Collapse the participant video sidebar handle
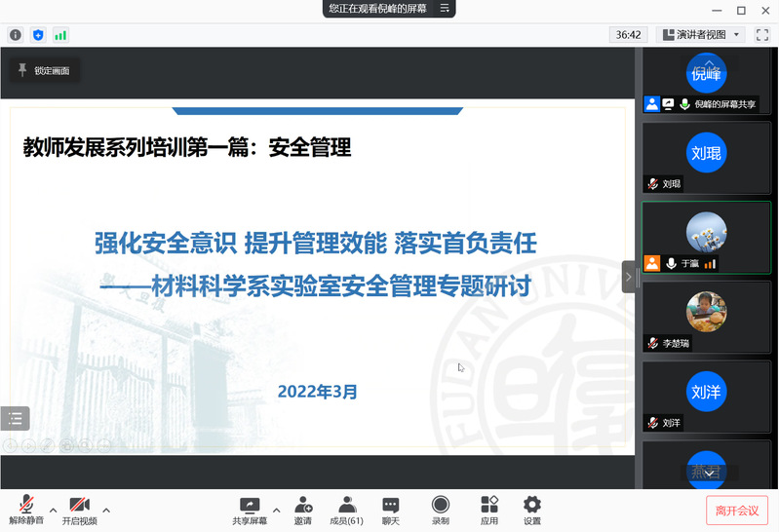The image size is (779, 532). pyautogui.click(x=630, y=277)
